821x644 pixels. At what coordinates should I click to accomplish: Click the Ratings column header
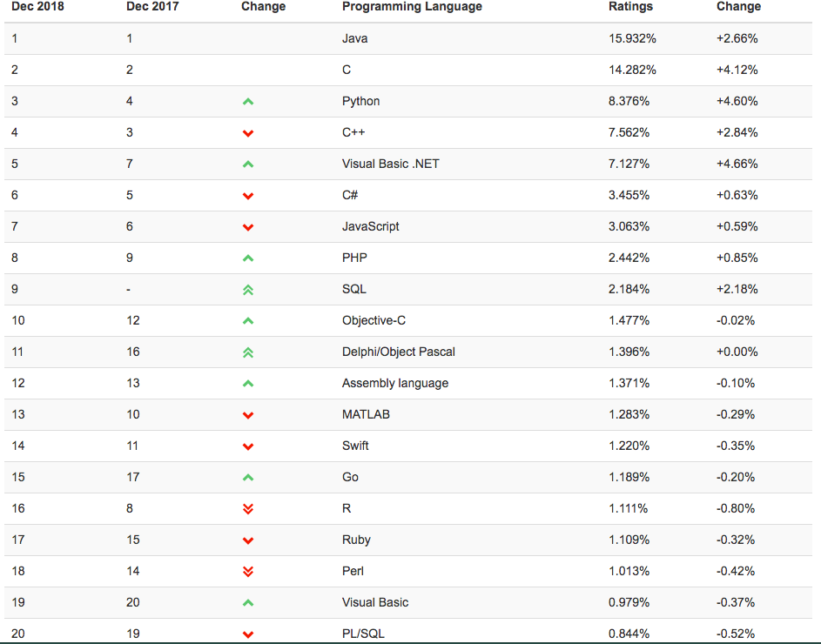point(630,7)
